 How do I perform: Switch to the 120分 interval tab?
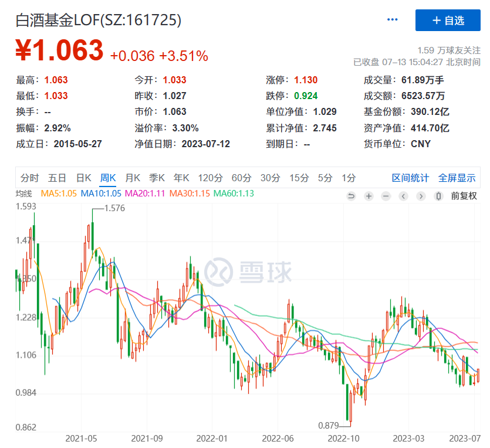[210, 178]
